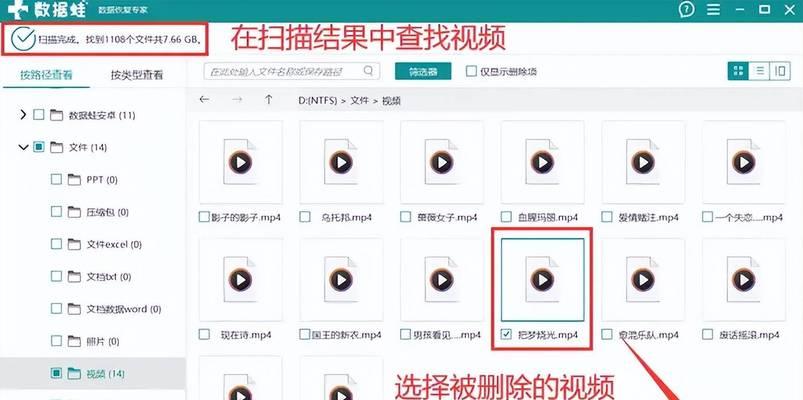Click the 男孩看见....mp4 file name

tap(447, 335)
